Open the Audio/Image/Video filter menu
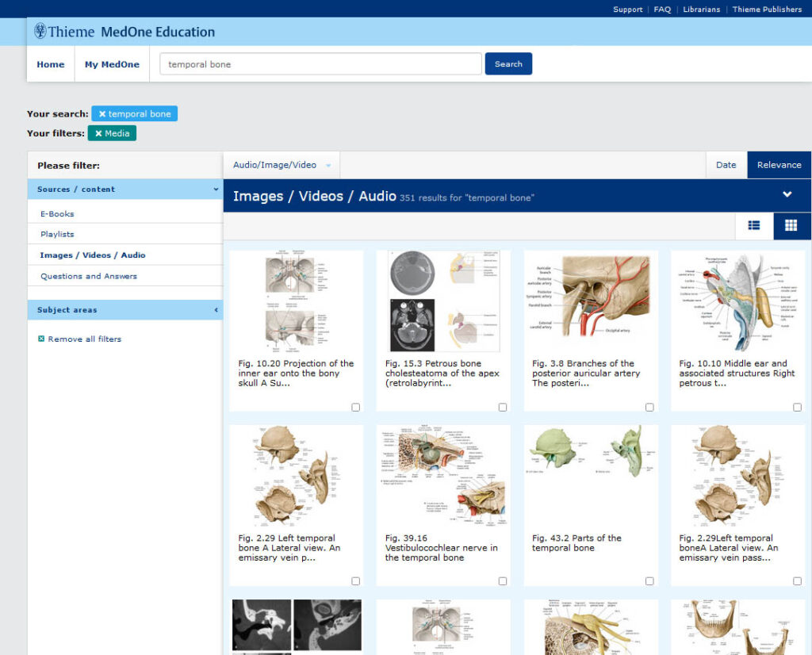This screenshot has height=655, width=812. [x=281, y=164]
